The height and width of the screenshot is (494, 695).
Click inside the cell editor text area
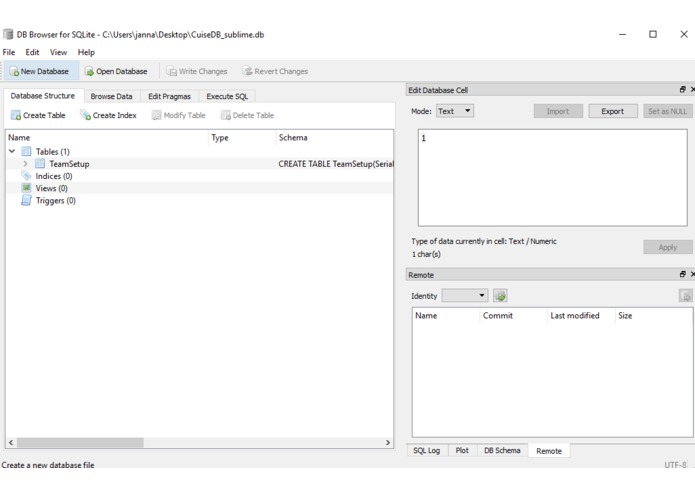553,178
